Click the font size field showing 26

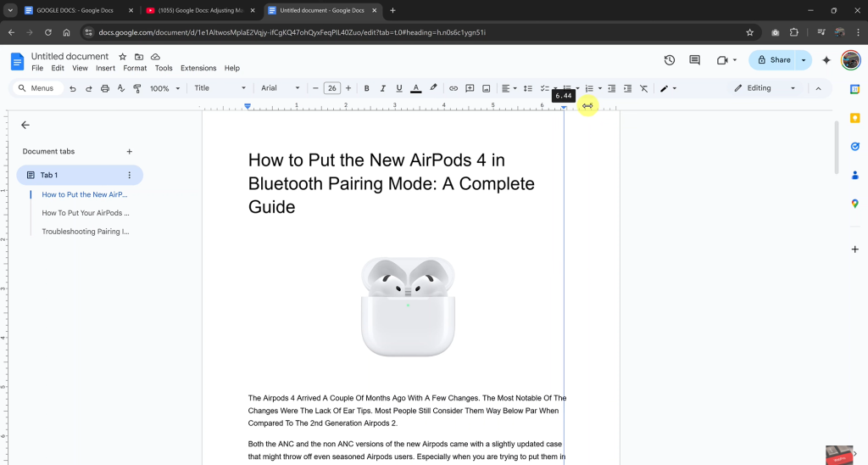pyautogui.click(x=332, y=88)
